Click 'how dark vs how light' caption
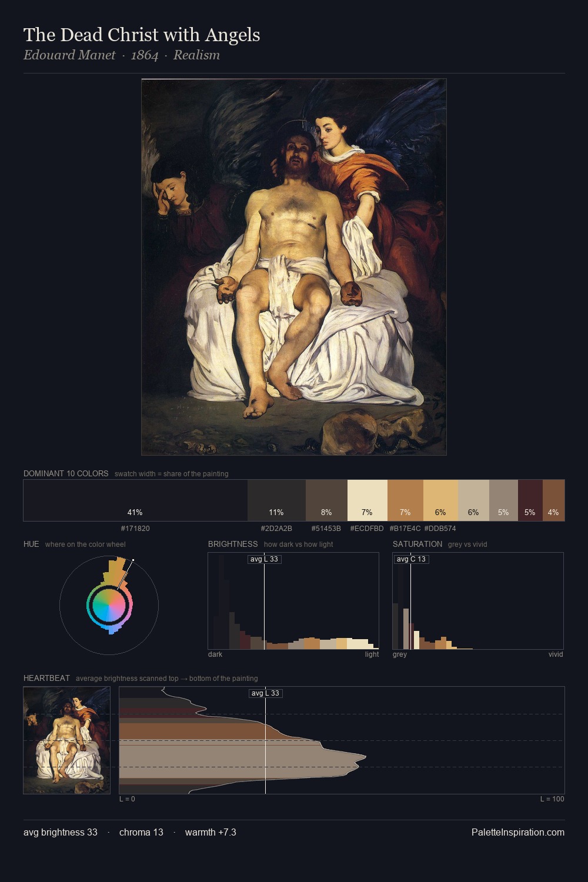The height and width of the screenshot is (882, 588). pos(298,544)
